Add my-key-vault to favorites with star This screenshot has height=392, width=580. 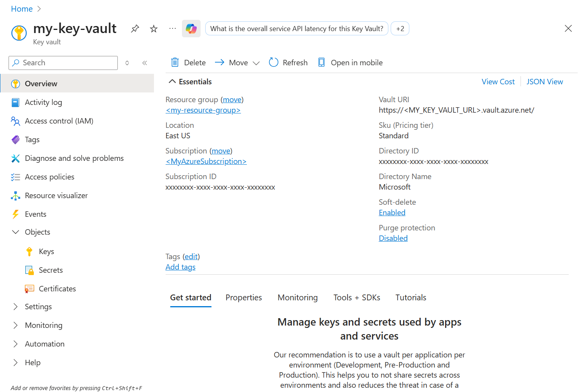(x=154, y=29)
